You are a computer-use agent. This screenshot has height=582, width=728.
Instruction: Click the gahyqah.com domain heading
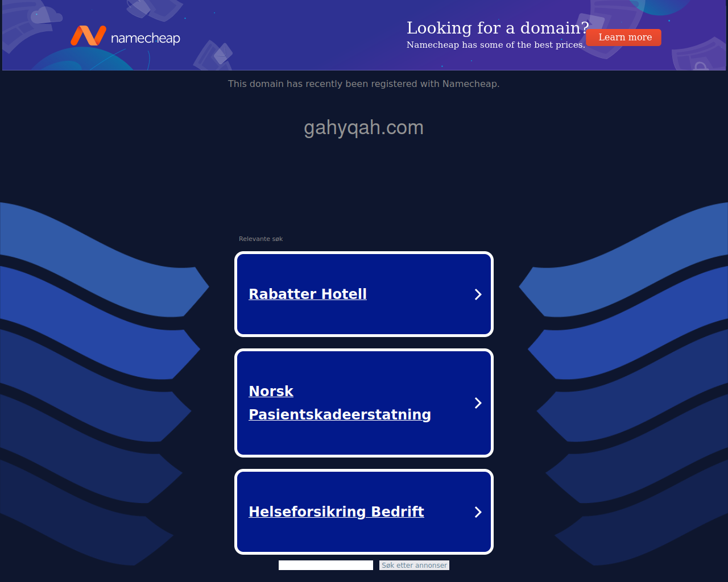(x=364, y=128)
